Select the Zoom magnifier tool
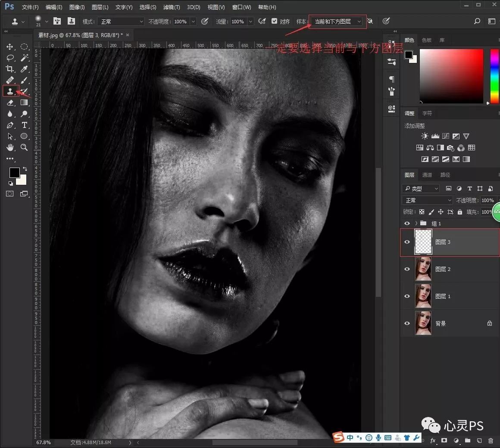The width and height of the screenshot is (500, 448). pyautogui.click(x=24, y=147)
